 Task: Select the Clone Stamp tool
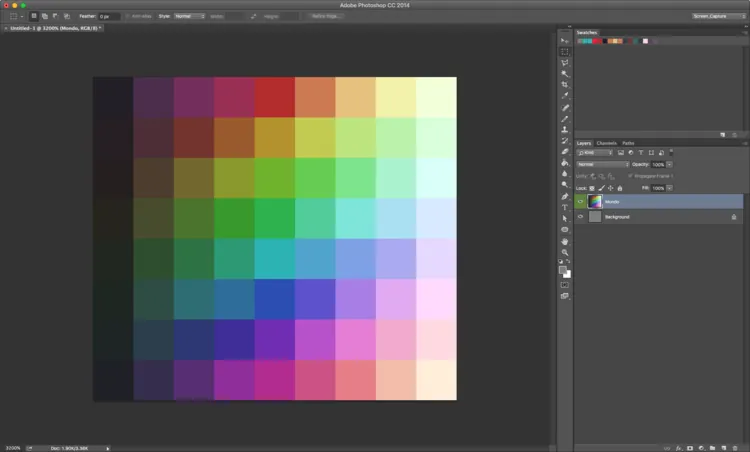565,130
